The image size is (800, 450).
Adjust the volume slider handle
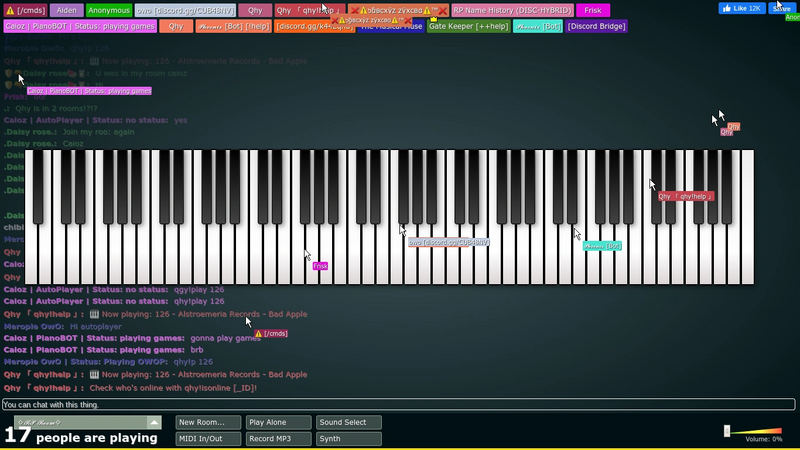[727, 431]
